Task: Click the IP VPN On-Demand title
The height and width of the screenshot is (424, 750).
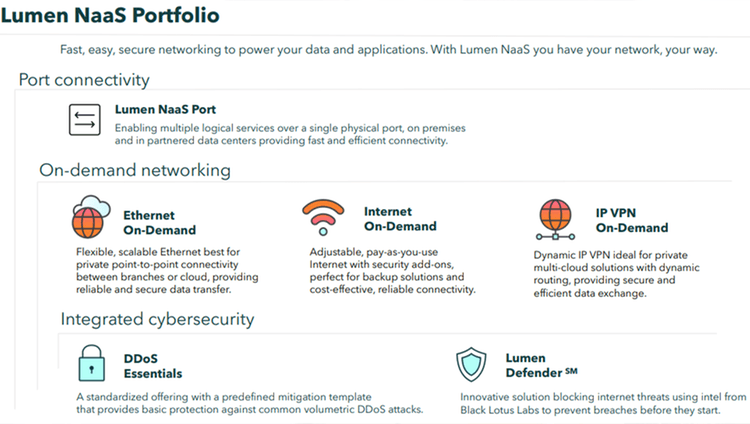Action: [632, 220]
